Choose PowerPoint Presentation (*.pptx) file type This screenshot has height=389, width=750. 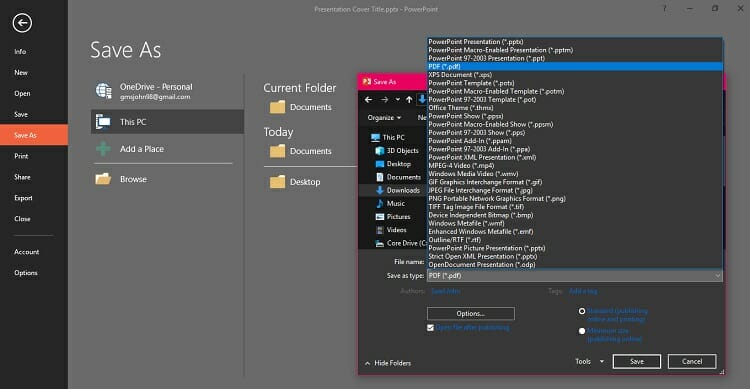574,42
